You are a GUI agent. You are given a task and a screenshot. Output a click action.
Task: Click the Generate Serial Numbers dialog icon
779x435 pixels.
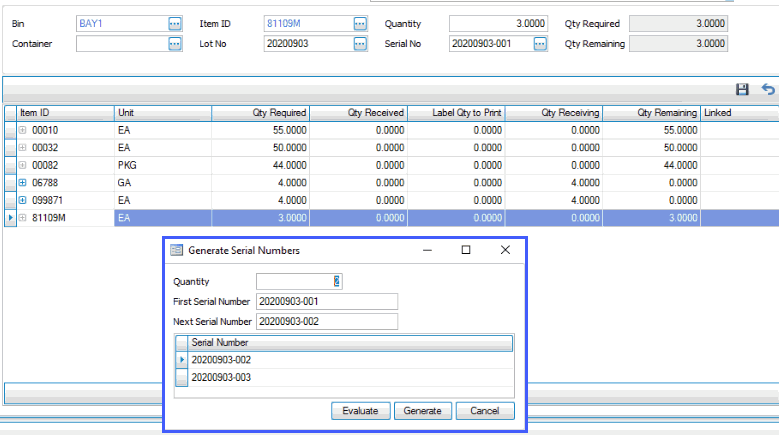[176, 250]
